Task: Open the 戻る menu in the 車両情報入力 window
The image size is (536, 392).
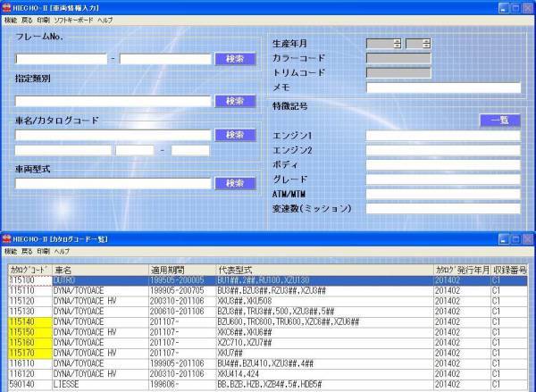Action: tap(27, 21)
